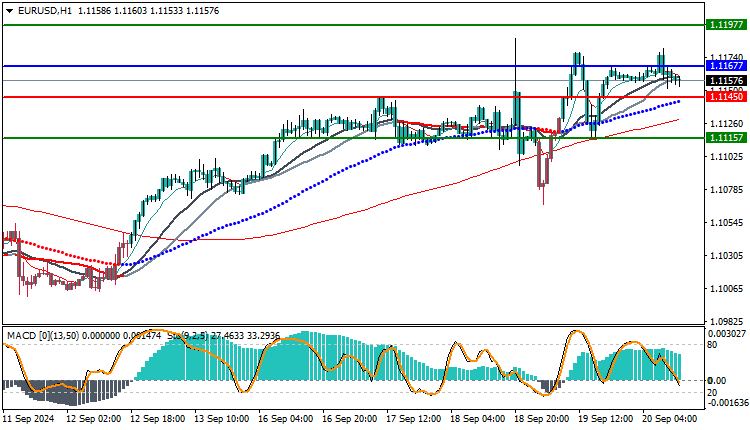Select the green 1.11157 price level label

click(726, 138)
